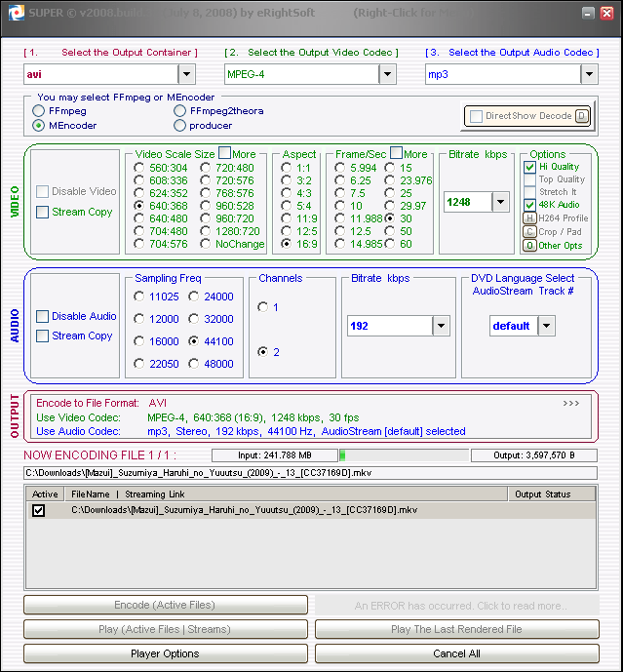The height and width of the screenshot is (672, 623).
Task: Select 48000 sampling frequency
Action: (194, 364)
